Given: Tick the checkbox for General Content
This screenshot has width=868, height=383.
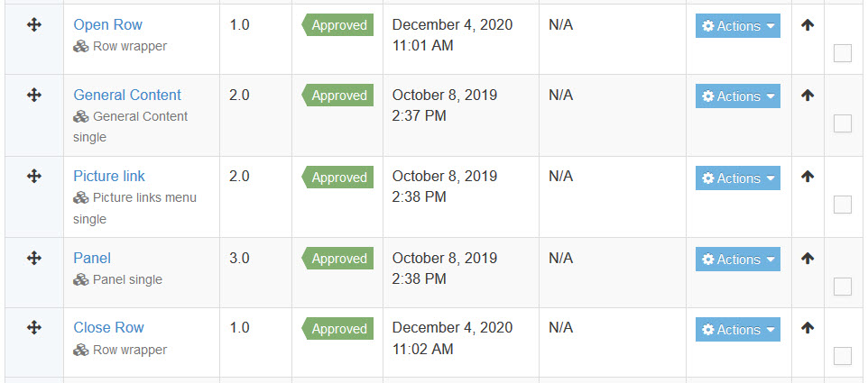Looking at the screenshot, I should [843, 123].
